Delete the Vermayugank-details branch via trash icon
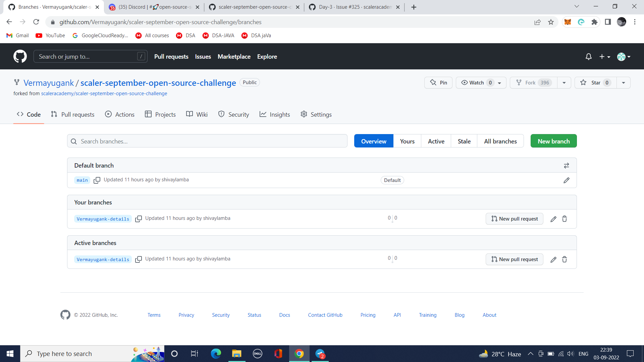The image size is (644, 362). (x=565, y=219)
